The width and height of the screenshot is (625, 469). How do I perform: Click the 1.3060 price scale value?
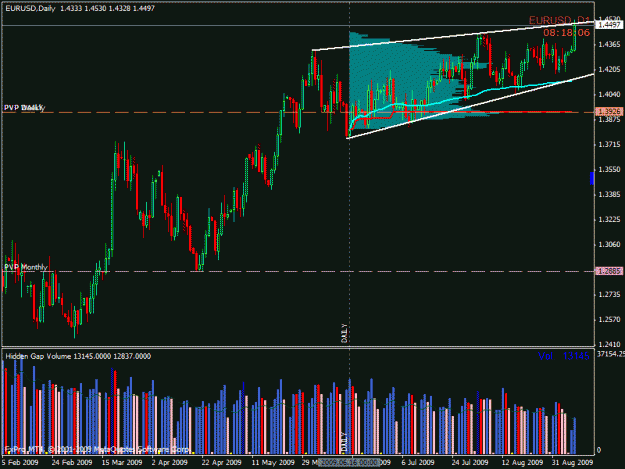[x=609, y=244]
